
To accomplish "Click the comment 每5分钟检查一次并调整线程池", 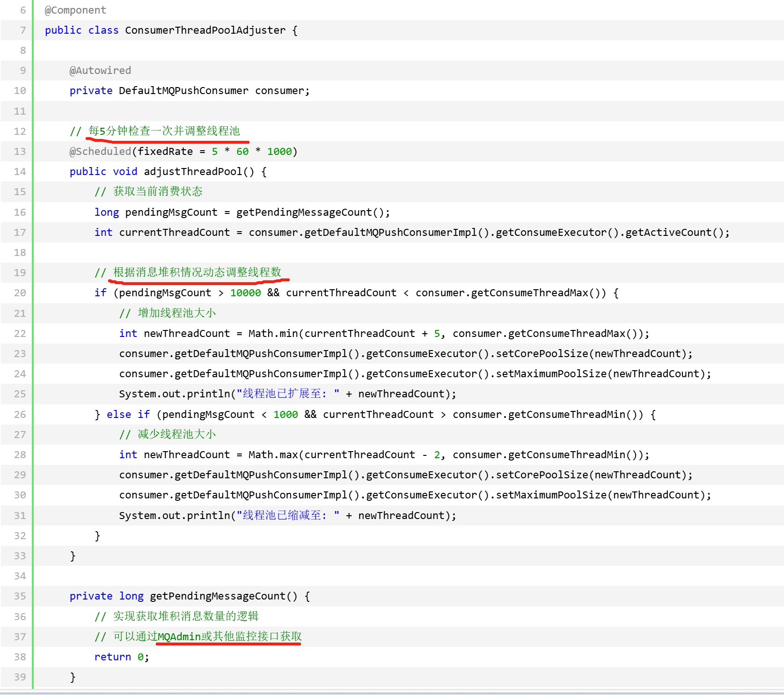I will 155,131.
